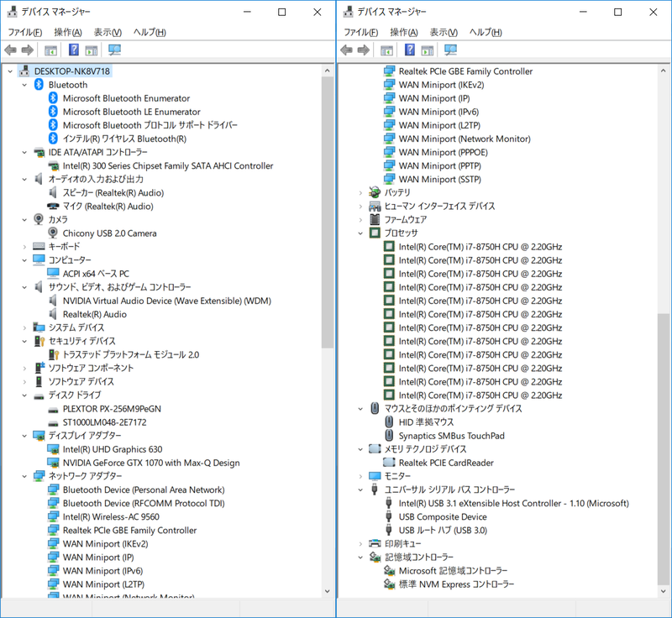
Task: Open ファイル(F) menu in left window
Action: coord(25,32)
